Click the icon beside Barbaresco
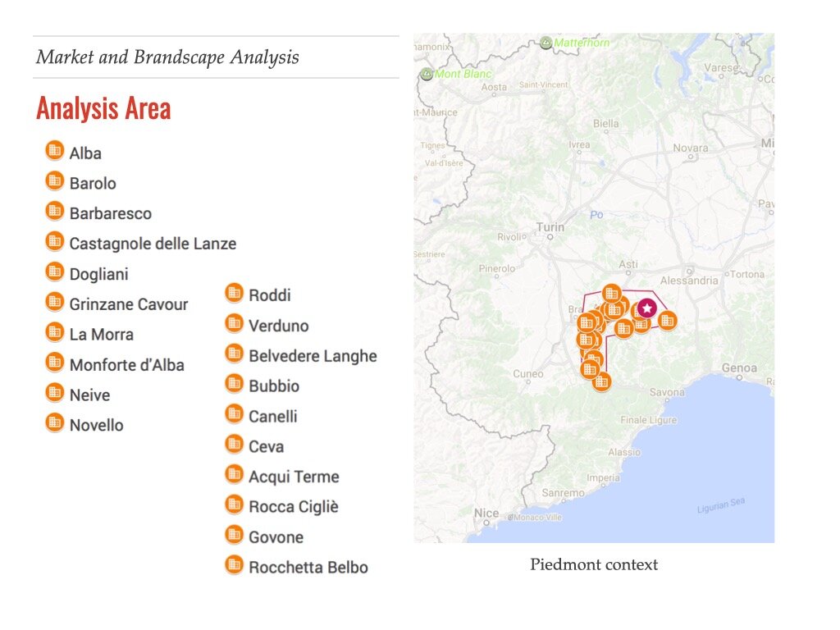 coord(55,211)
